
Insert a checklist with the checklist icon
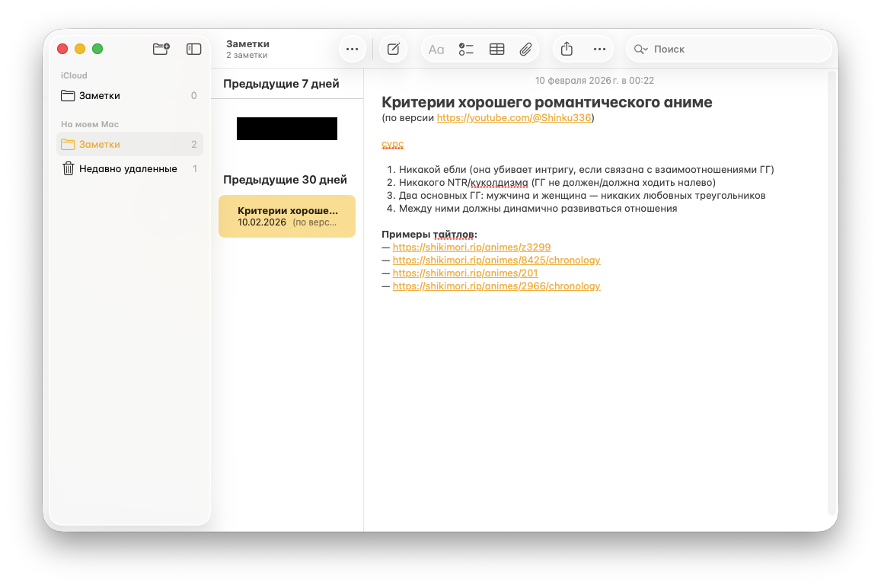pyautogui.click(x=466, y=50)
